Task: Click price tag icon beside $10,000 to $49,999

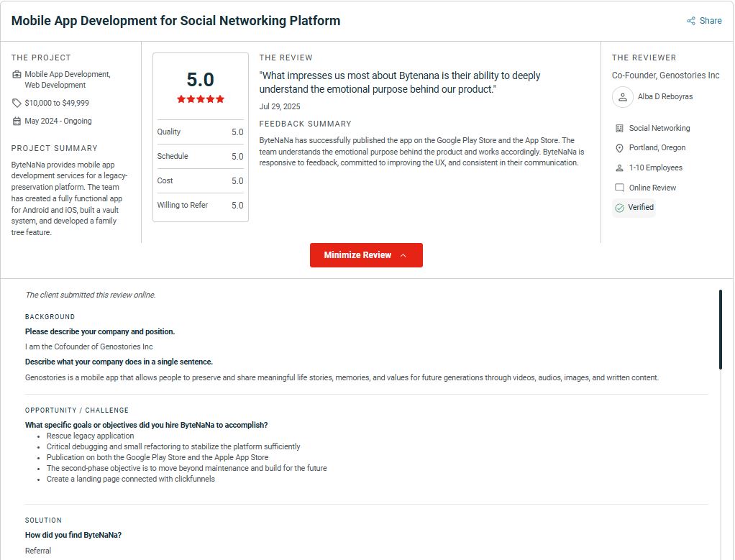Action: point(17,103)
